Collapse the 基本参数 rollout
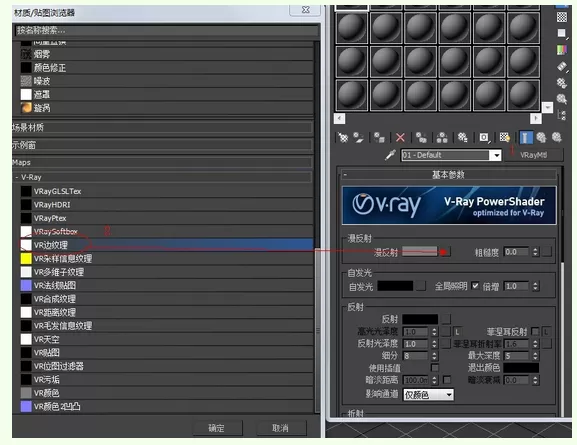Screen dimensions: 577x445 (448, 174)
